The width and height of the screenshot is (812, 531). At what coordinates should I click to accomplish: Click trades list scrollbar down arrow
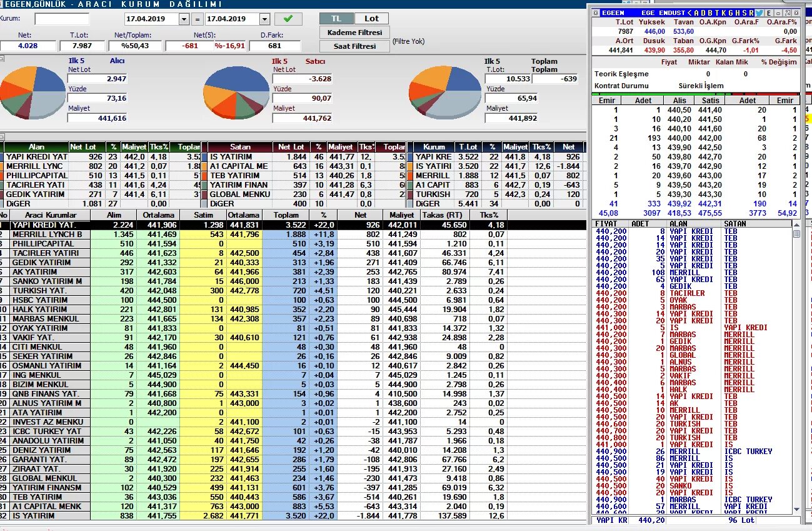click(796, 508)
